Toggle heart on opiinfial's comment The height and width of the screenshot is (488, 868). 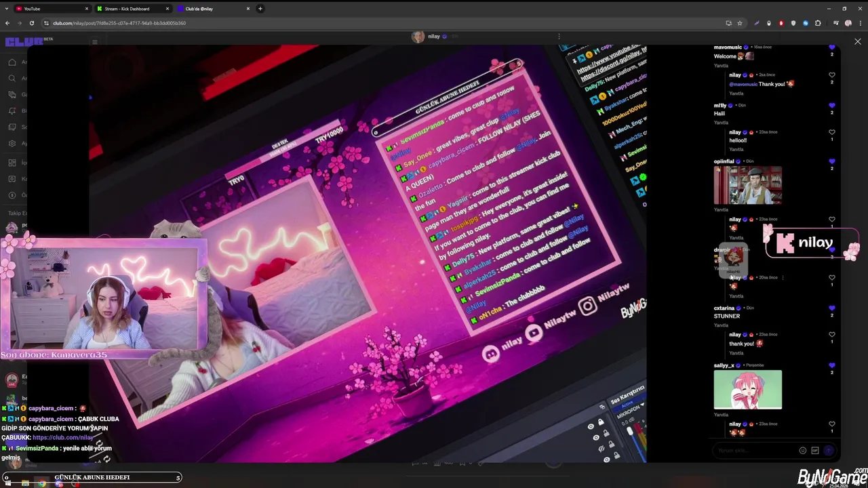pos(832,161)
